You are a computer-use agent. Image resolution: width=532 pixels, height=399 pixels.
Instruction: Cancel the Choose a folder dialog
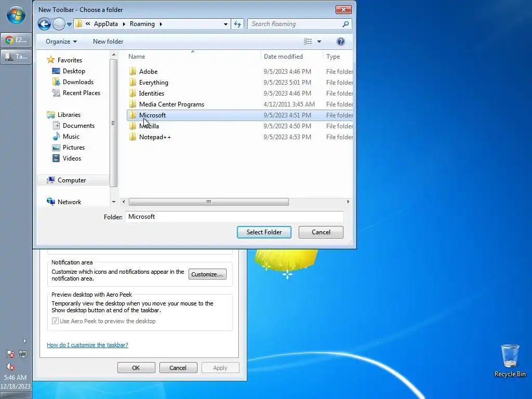point(321,232)
